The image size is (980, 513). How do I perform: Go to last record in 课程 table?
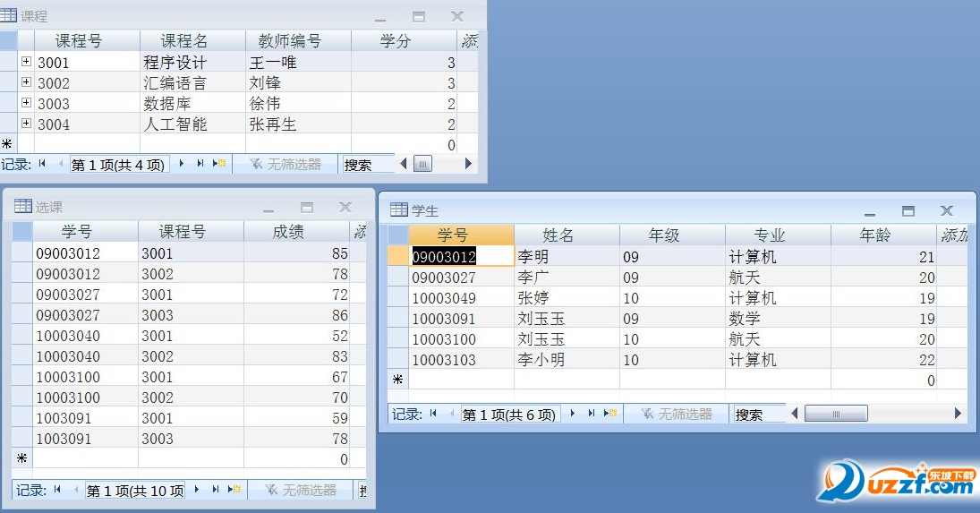click(x=200, y=164)
